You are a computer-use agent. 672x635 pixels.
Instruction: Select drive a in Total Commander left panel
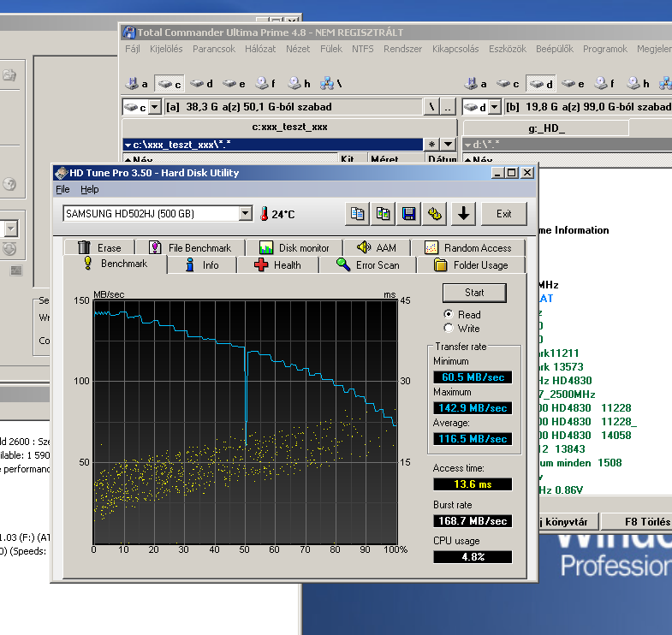[137, 84]
